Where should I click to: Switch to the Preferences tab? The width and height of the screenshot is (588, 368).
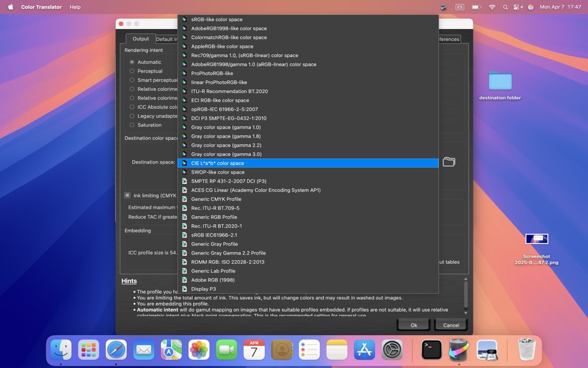click(449, 39)
